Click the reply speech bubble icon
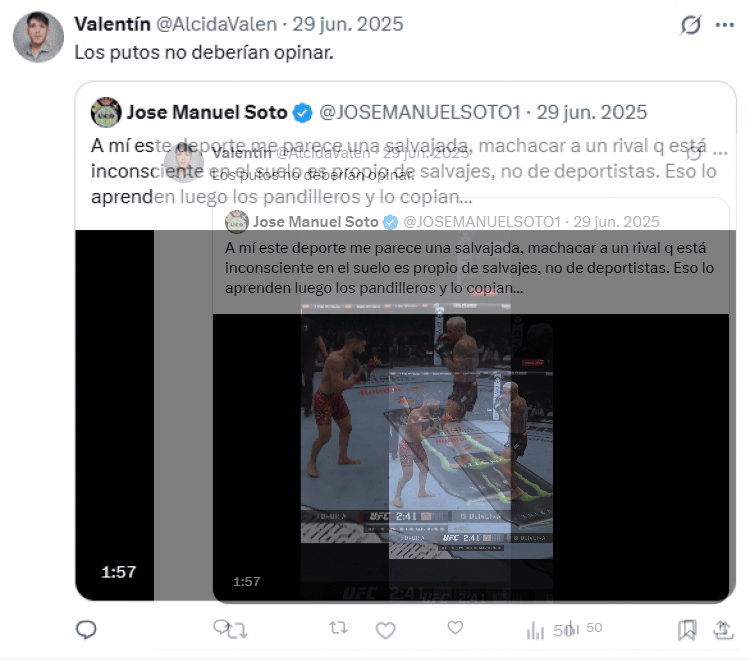Screen dimensions: 750x662 tap(87, 629)
